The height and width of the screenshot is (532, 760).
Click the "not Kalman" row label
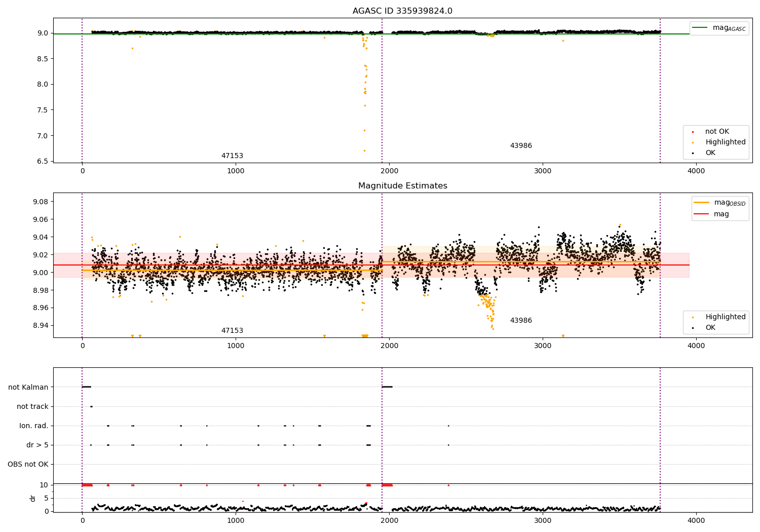coord(28,388)
